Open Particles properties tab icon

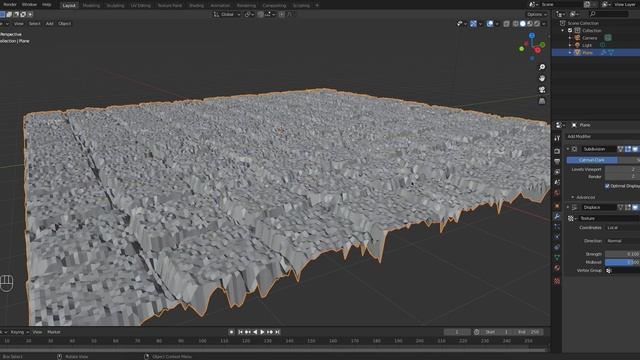(557, 227)
